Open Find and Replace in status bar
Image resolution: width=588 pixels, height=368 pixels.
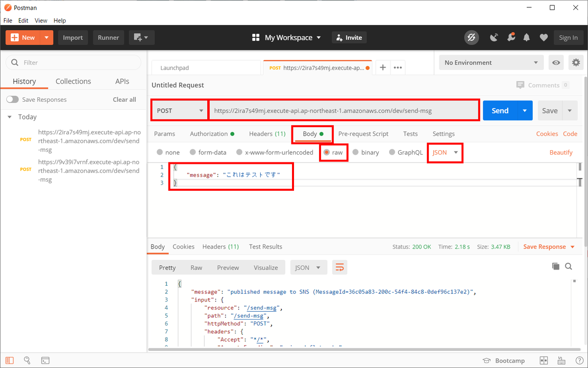(27, 361)
